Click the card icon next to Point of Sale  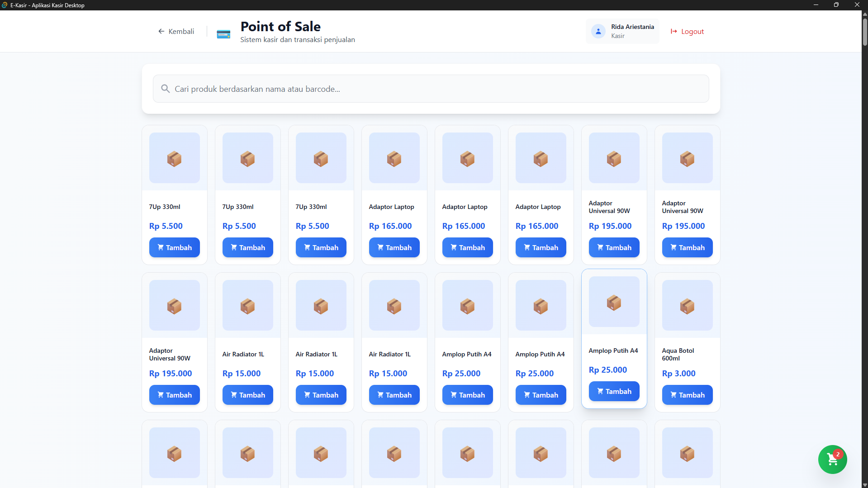click(x=223, y=33)
